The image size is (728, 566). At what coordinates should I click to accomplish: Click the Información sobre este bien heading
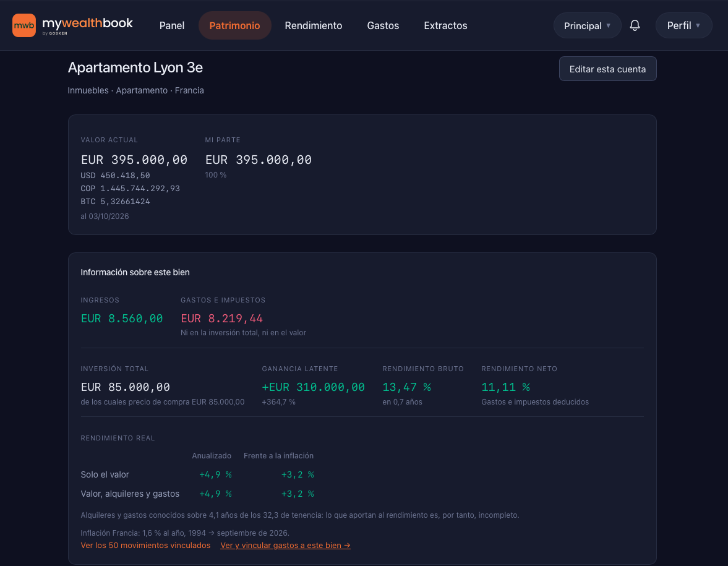[135, 273]
